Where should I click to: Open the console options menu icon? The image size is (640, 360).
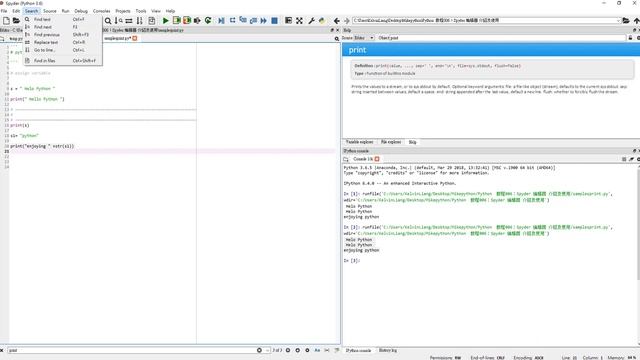coord(638,159)
